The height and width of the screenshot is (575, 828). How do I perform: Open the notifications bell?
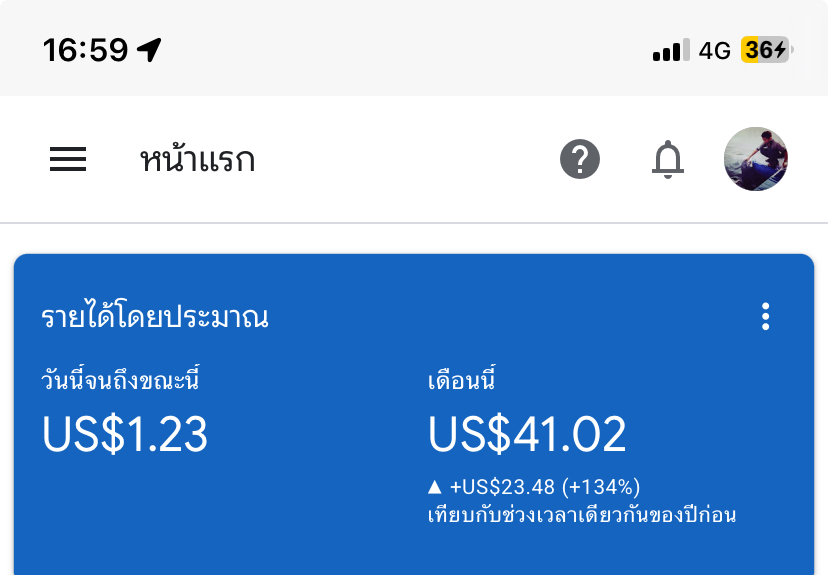(x=668, y=159)
